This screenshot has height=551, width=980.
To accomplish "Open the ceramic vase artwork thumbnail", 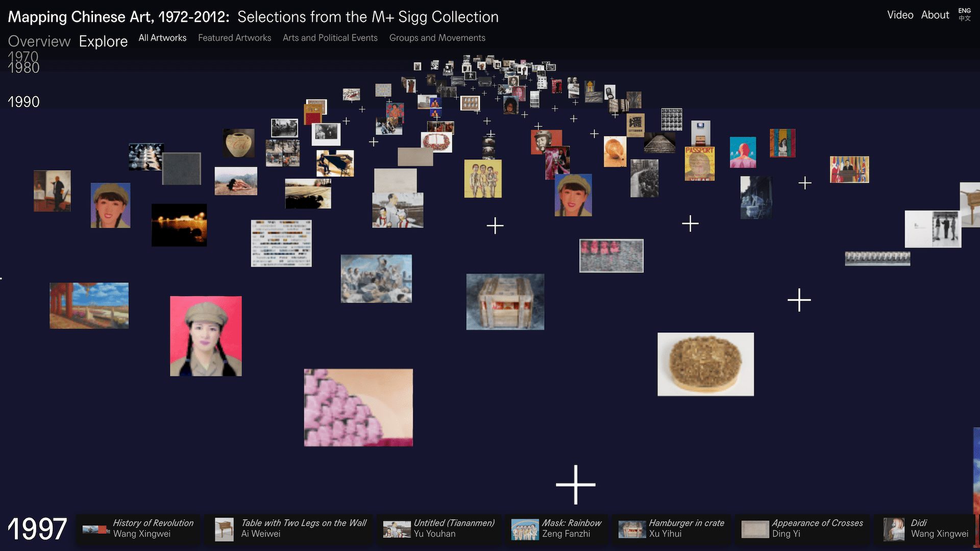I will coord(239,143).
